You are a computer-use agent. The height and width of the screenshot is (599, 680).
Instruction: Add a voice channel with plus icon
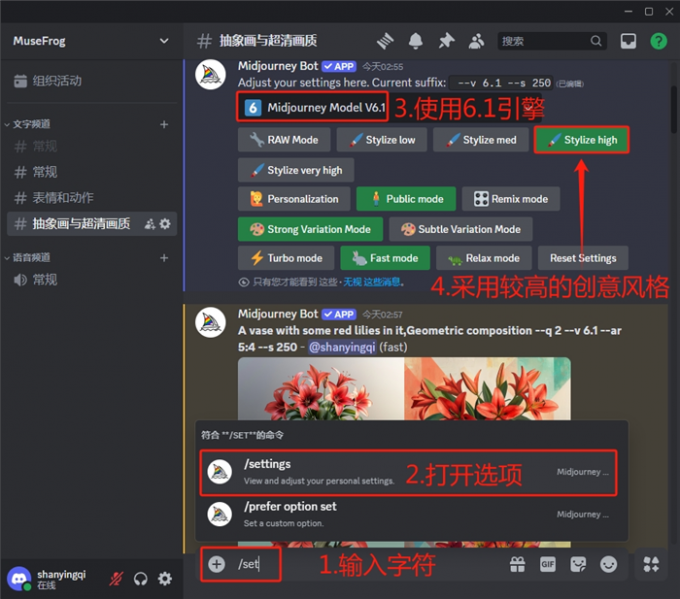coord(164,258)
